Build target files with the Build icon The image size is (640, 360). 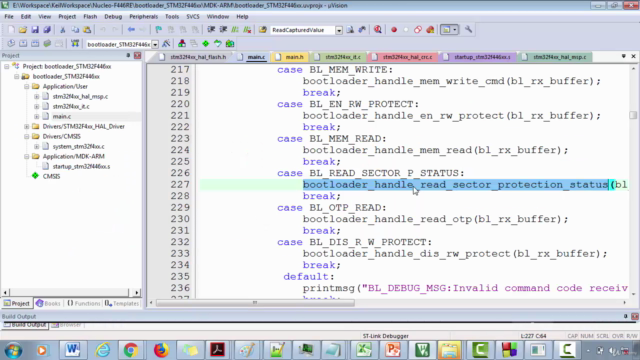coord(23,44)
